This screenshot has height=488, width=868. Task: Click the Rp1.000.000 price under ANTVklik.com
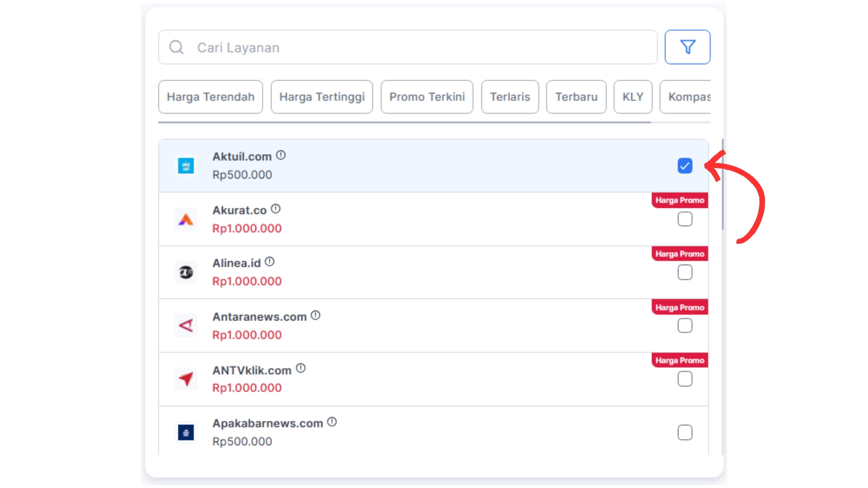point(247,388)
